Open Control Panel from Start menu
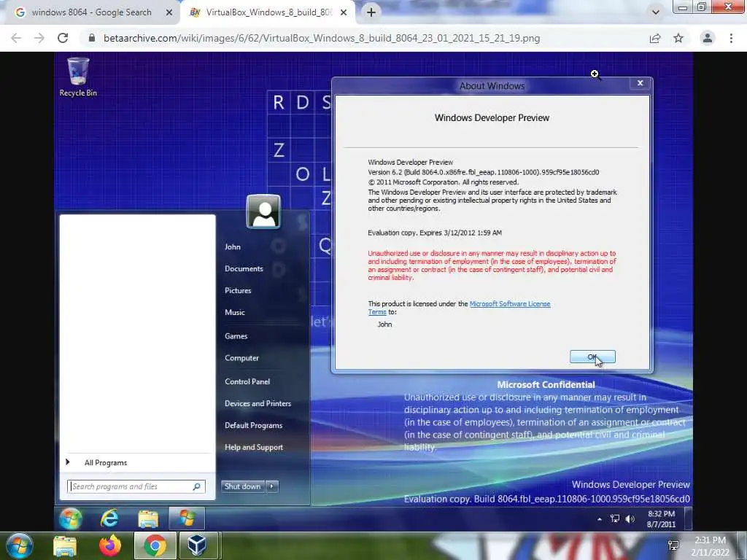Image resolution: width=747 pixels, height=560 pixels. [x=247, y=381]
